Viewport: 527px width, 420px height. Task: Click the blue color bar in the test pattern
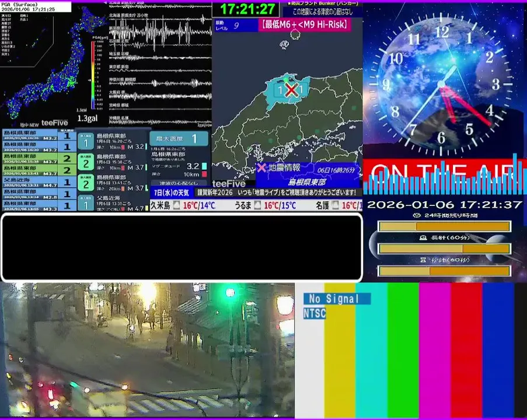[x=498, y=350]
